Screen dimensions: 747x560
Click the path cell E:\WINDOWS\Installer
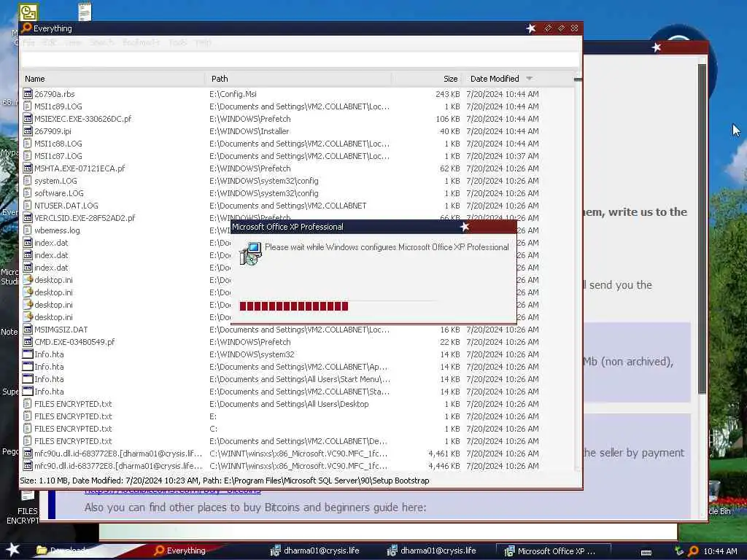pos(249,131)
